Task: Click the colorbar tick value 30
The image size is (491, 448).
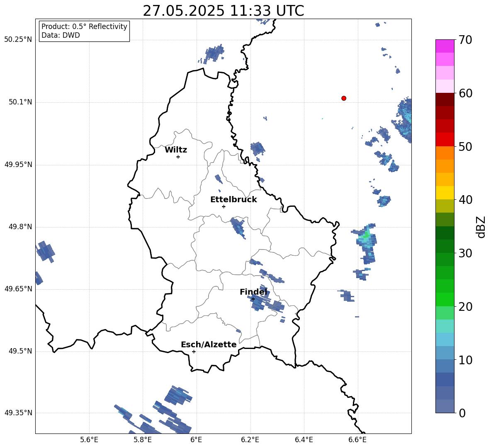Action: [465, 253]
